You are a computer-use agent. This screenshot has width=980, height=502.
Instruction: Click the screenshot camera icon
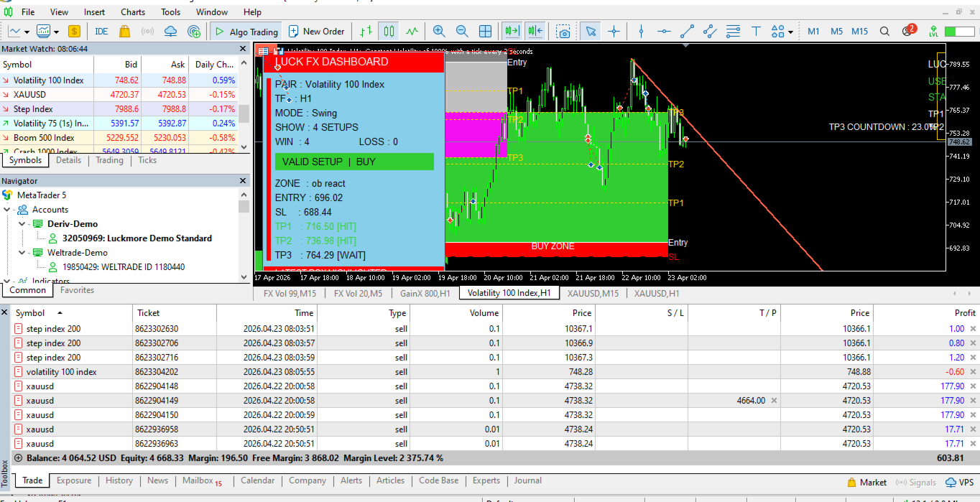[565, 32]
